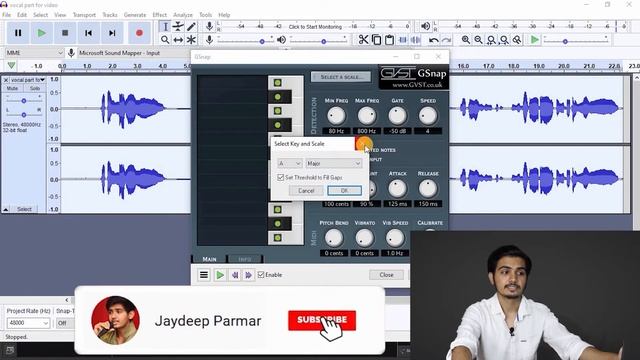The height and width of the screenshot is (360, 640).
Task: Select the Time Shift tool
Action: pyautogui.click(x=178, y=40)
